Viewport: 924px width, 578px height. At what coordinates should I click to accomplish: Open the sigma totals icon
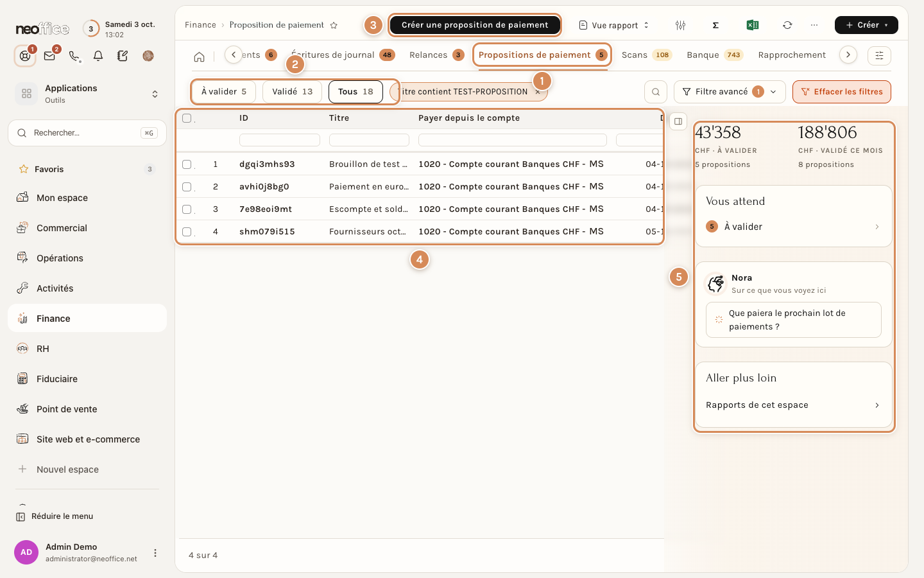click(715, 25)
